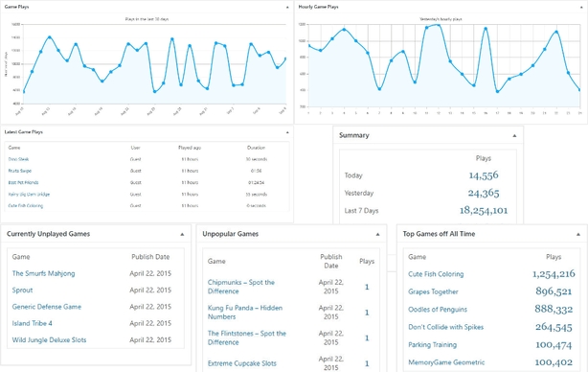The width and height of the screenshot is (588, 372).
Task: Collapse the Top Games off All Time panel
Action: coord(578,234)
